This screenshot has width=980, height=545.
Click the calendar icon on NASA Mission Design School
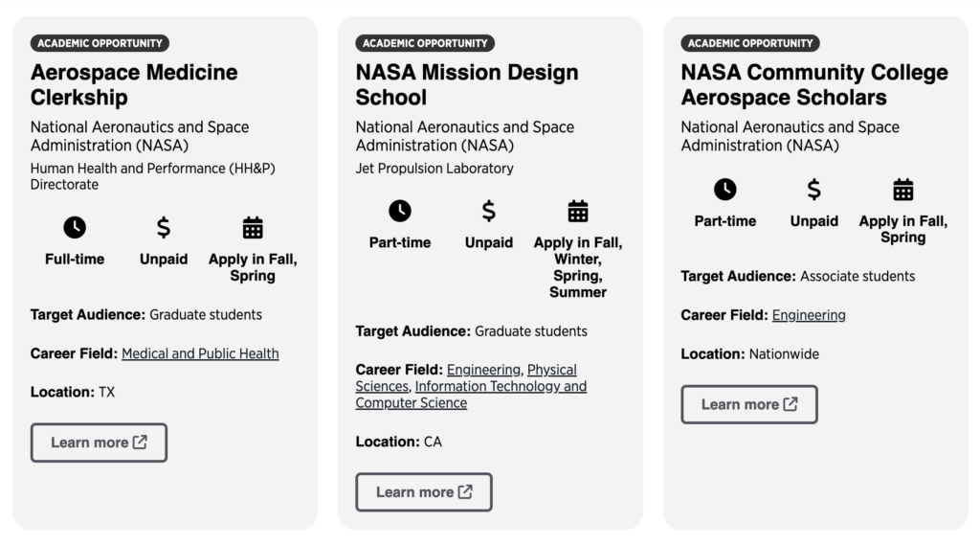click(578, 211)
